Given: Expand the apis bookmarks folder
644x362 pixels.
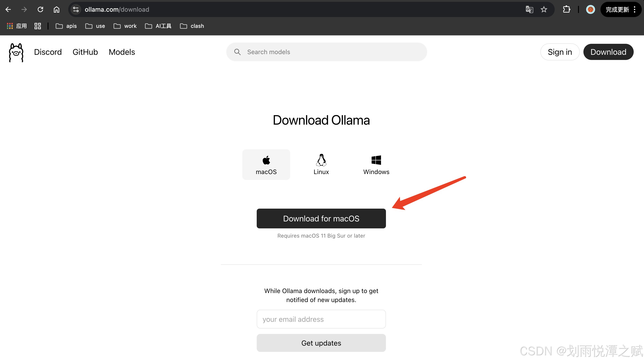Looking at the screenshot, I should coord(66,26).
